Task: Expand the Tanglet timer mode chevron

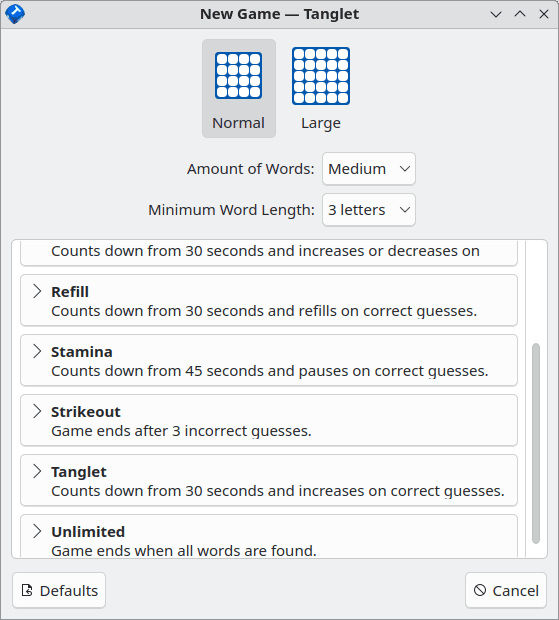Action: (37, 471)
